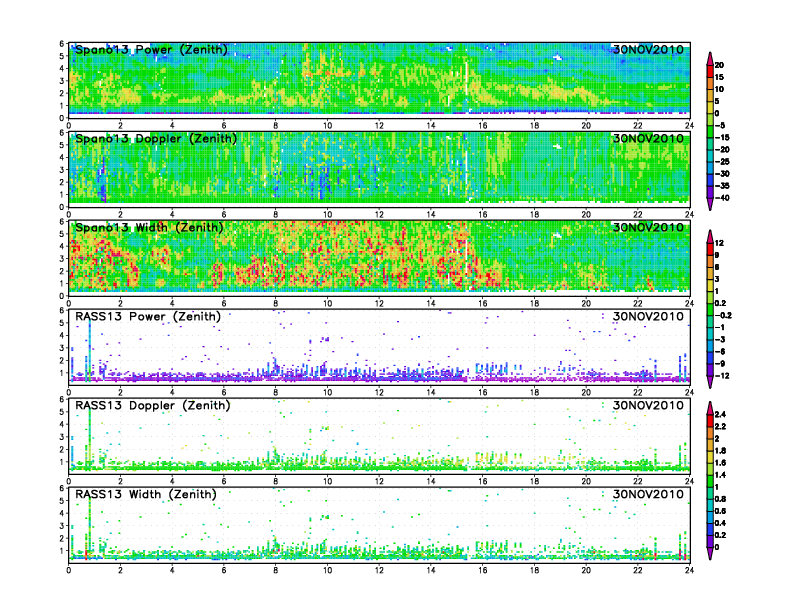Click the "Spano13 Power (Zenith)" panel title
Image resolution: width=792 pixels, height=612 pixels.
(151, 49)
